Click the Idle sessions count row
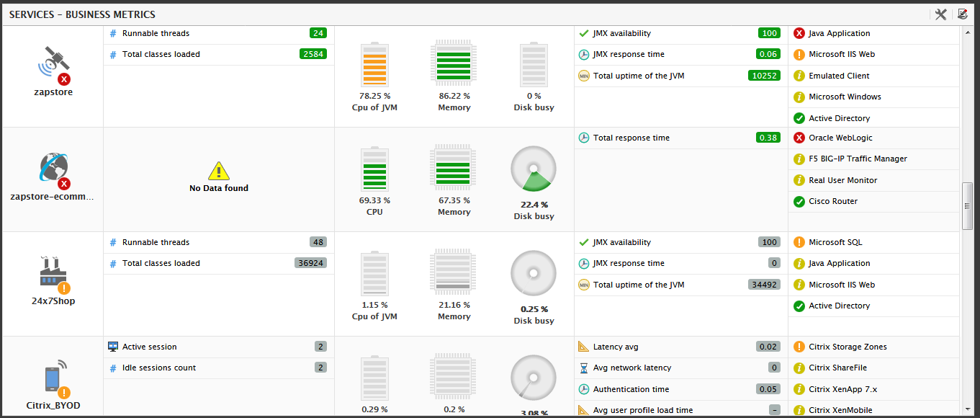Viewport: 980px width, 418px height. 219,368
